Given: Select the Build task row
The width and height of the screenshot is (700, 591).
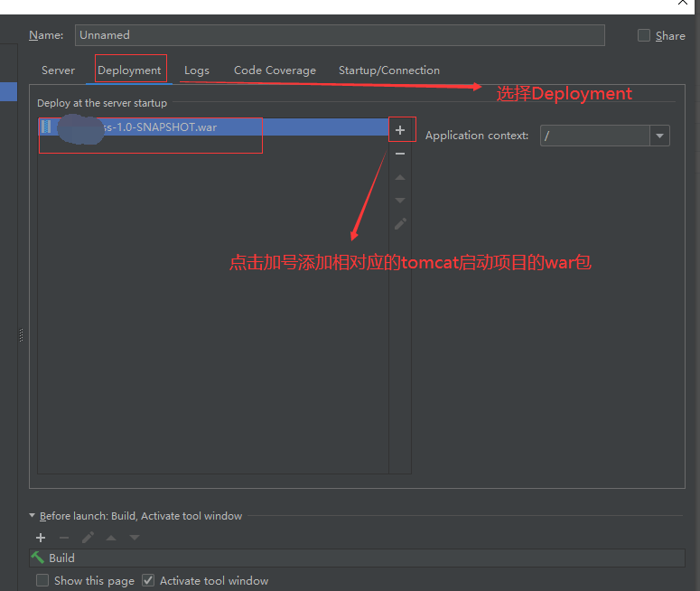Looking at the screenshot, I should click(357, 558).
